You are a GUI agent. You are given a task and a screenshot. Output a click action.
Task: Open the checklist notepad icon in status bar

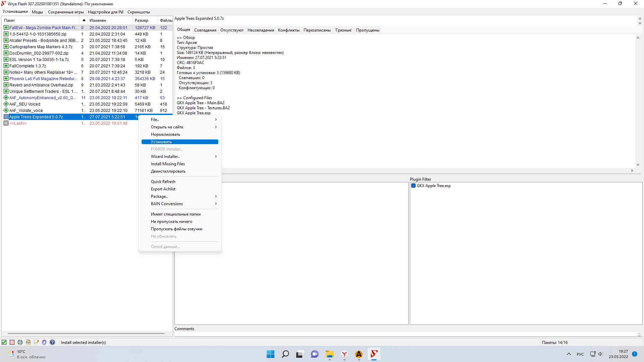tap(36, 342)
